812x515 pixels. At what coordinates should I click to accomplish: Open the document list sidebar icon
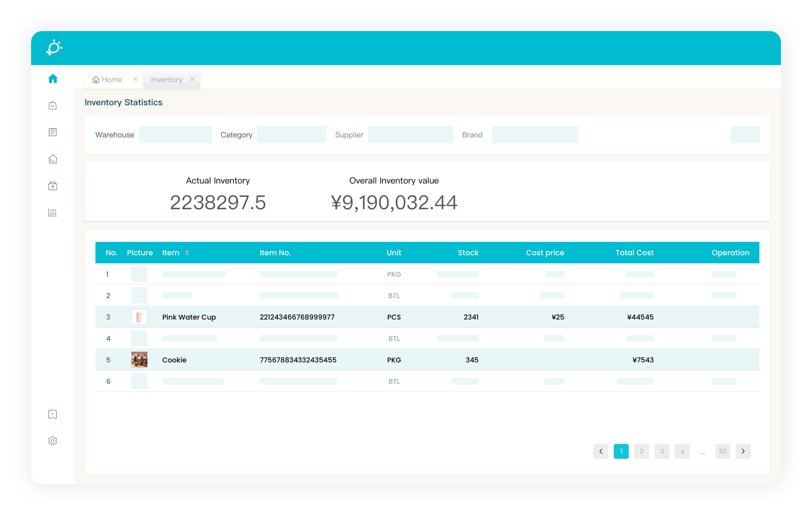pos(53,132)
